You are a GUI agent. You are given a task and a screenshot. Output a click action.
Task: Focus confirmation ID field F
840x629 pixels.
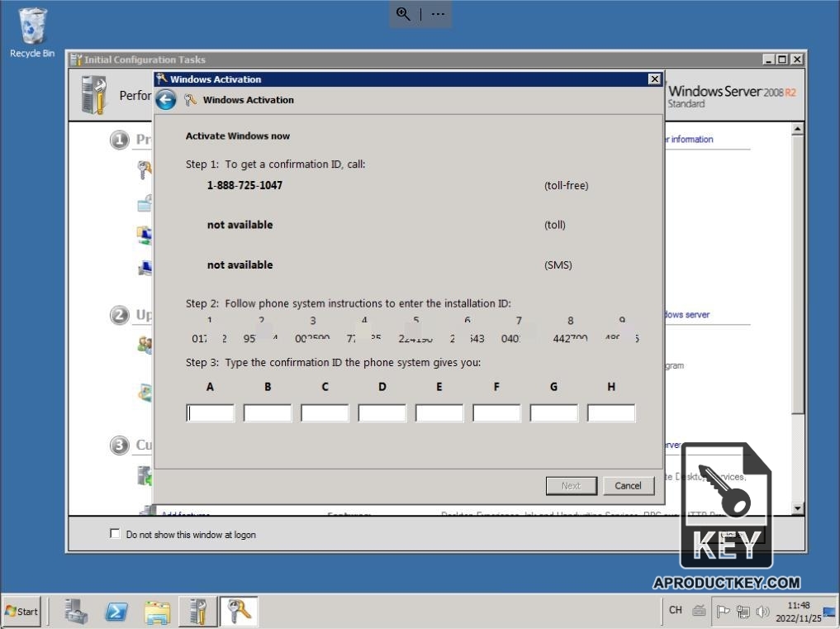coord(496,413)
